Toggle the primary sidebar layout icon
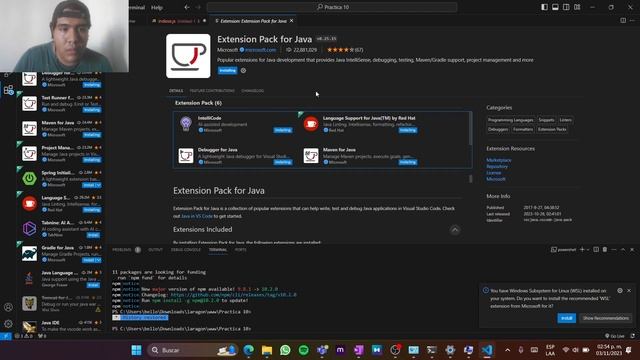640x360 pixels. pos(544,7)
